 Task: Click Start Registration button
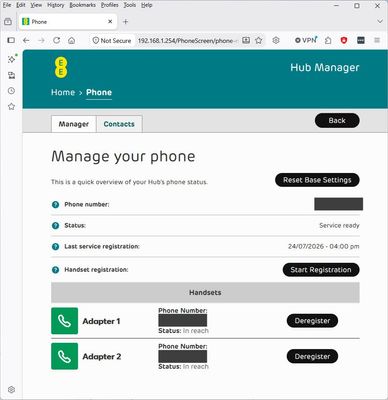click(x=321, y=270)
